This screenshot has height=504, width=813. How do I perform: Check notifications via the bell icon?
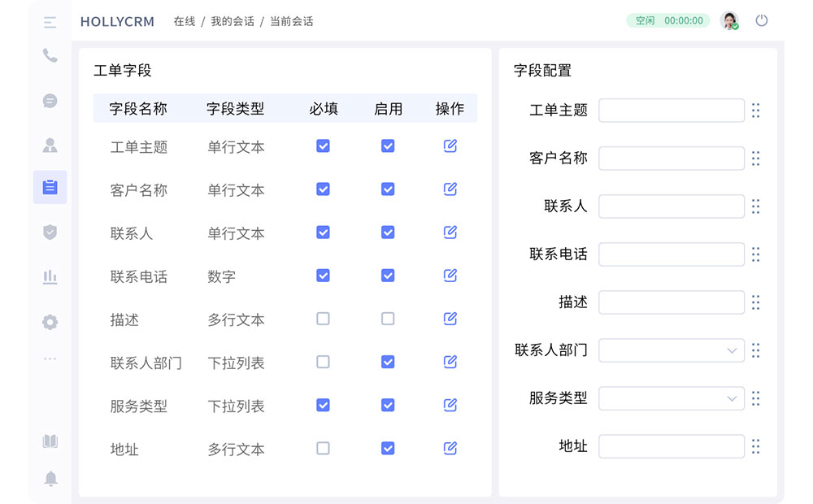50,479
